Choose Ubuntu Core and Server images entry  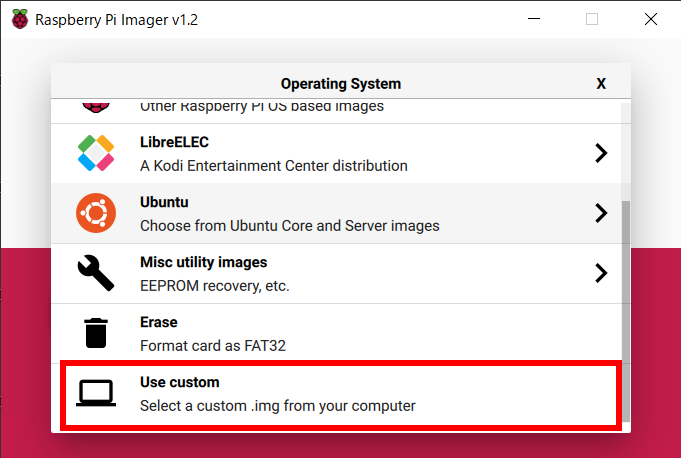pyautogui.click(x=337, y=213)
